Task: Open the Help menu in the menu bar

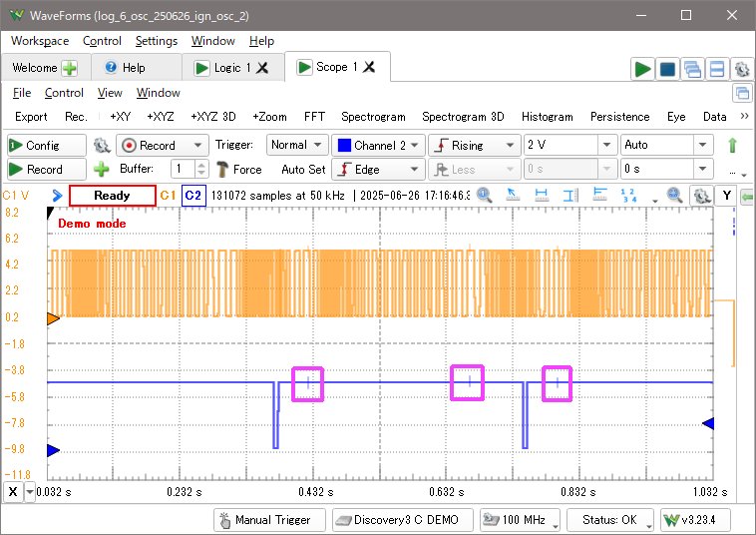Action: pos(261,41)
